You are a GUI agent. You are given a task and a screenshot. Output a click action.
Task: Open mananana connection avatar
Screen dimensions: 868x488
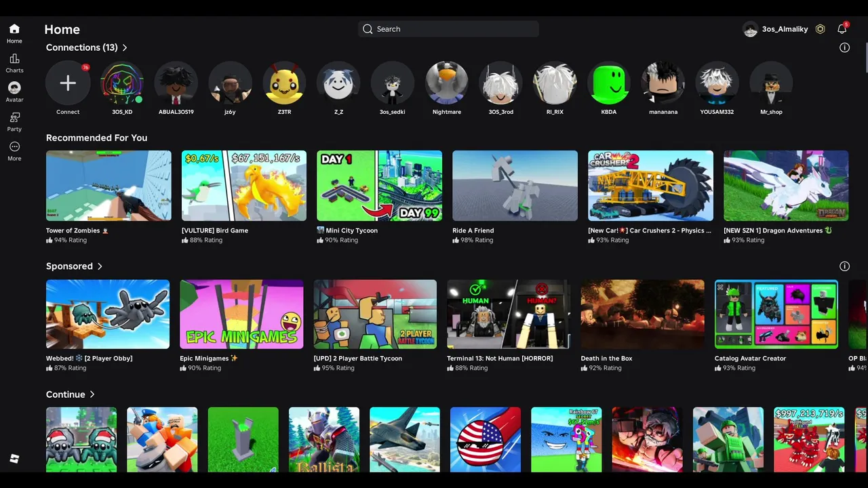pos(663,83)
